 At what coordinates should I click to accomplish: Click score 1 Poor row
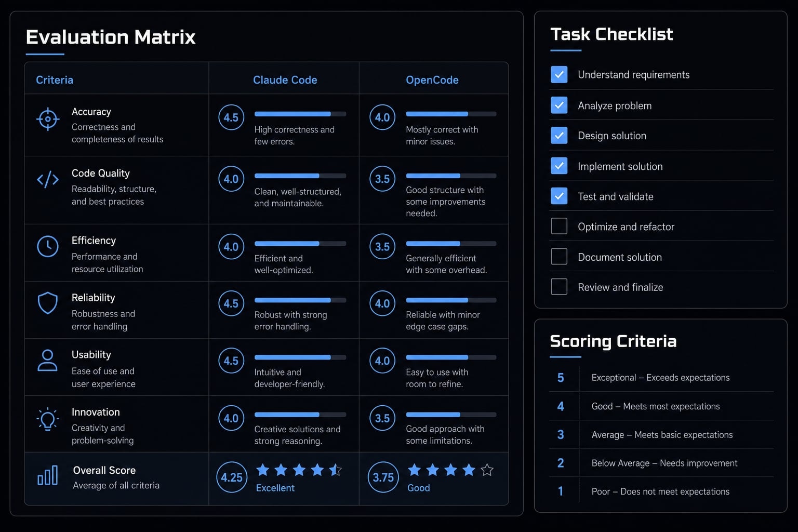(x=661, y=491)
